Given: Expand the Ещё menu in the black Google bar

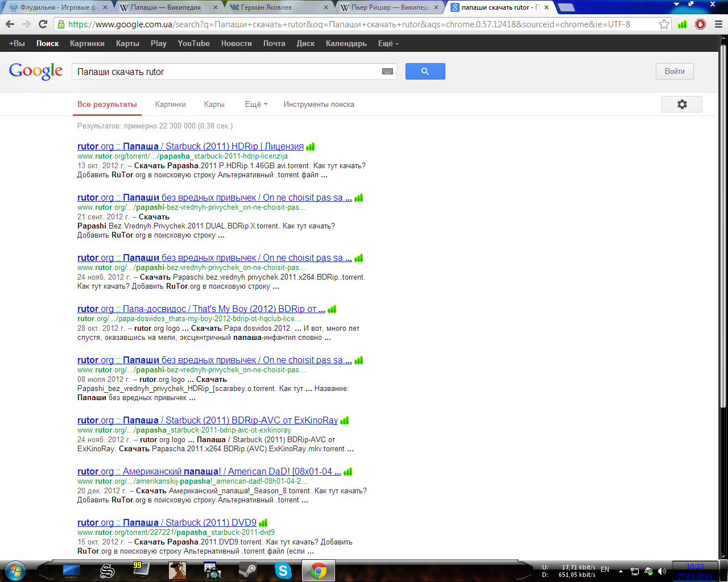Looking at the screenshot, I should 388,43.
